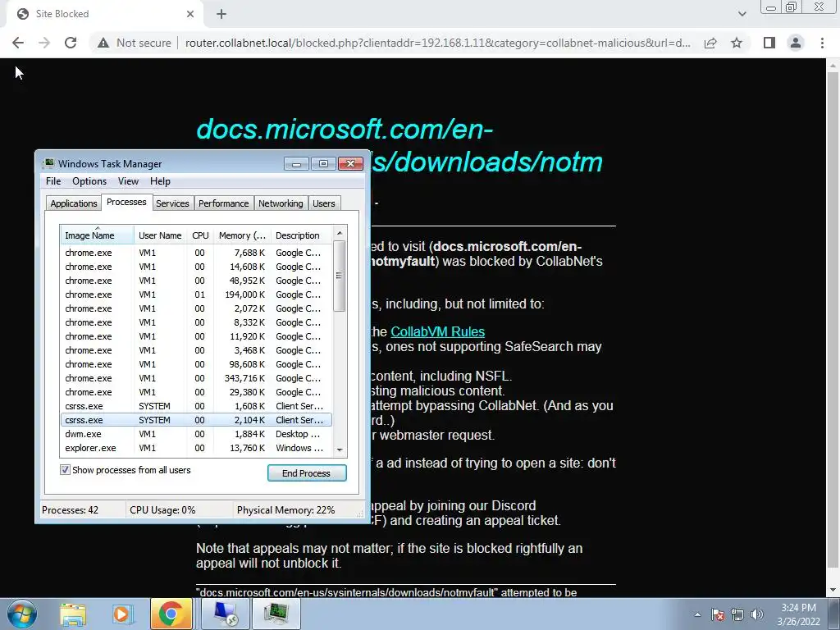The height and width of the screenshot is (630, 840).
Task: Open Chrome three-dot menu
Action: [822, 43]
